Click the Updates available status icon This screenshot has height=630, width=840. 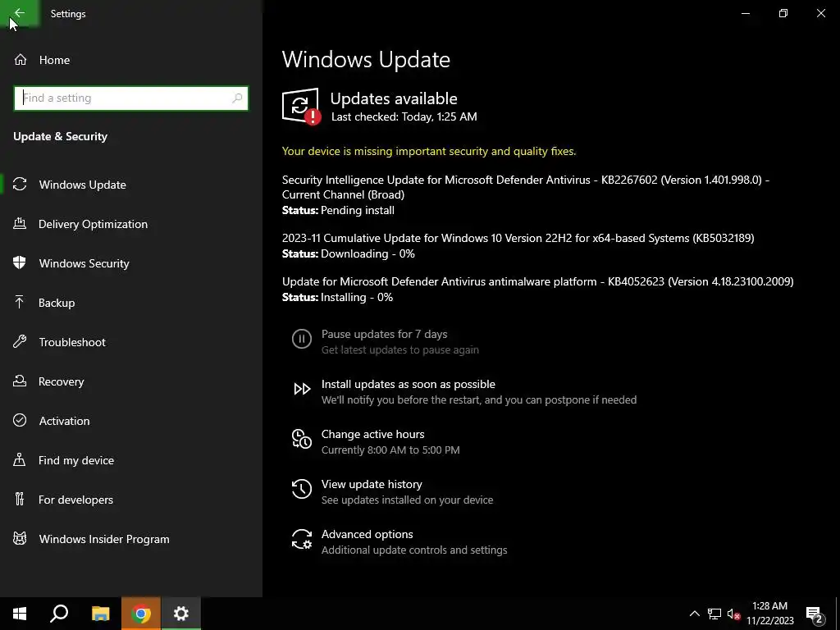(x=301, y=106)
